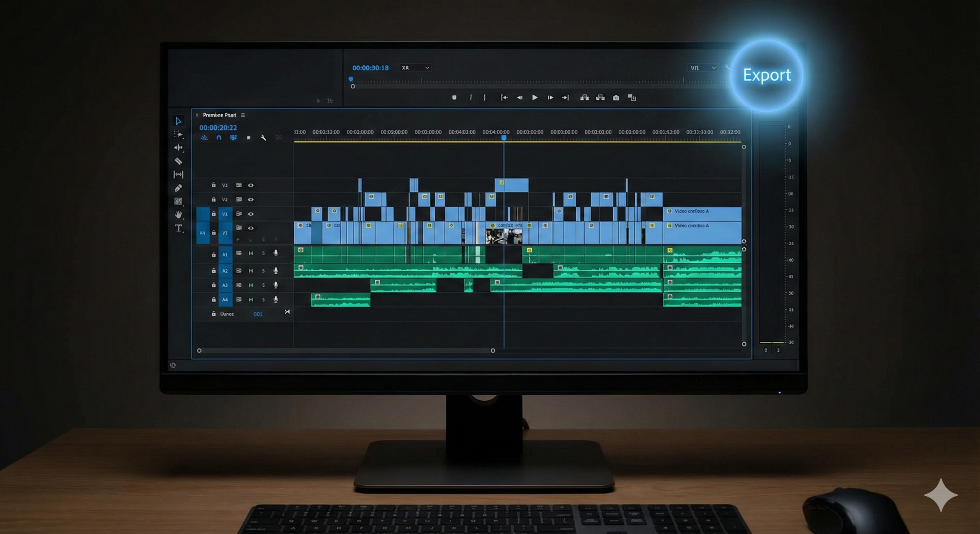Mute audio track A1
The image size is (980, 534).
(x=252, y=253)
